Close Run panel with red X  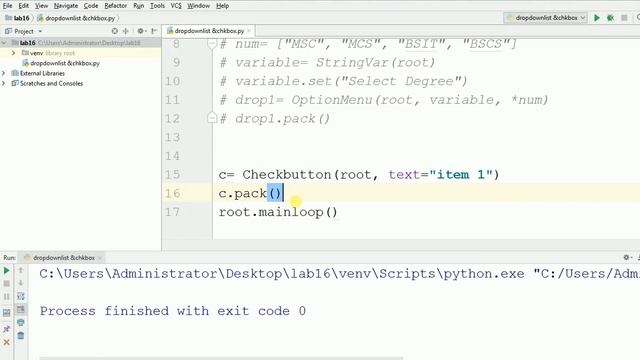7,342
